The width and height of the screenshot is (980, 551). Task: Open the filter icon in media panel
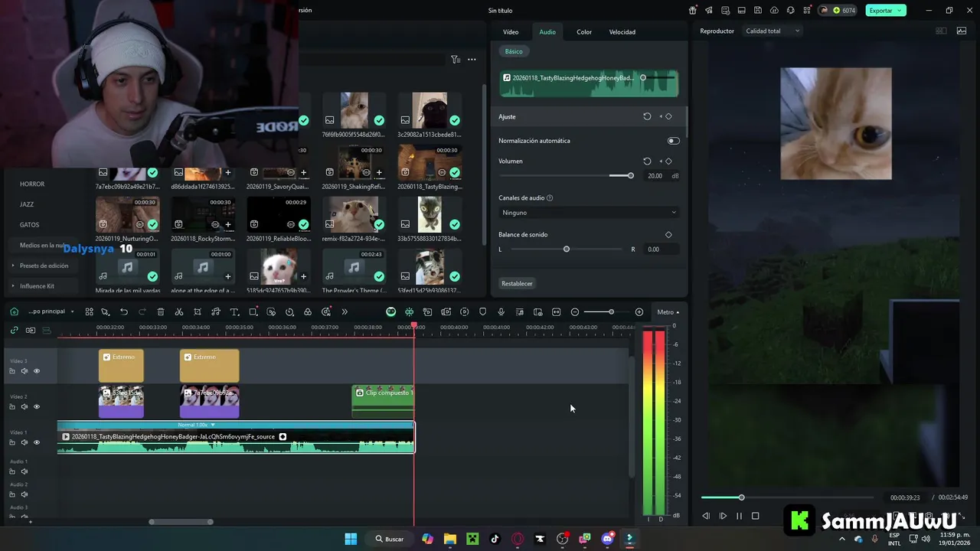(x=455, y=59)
